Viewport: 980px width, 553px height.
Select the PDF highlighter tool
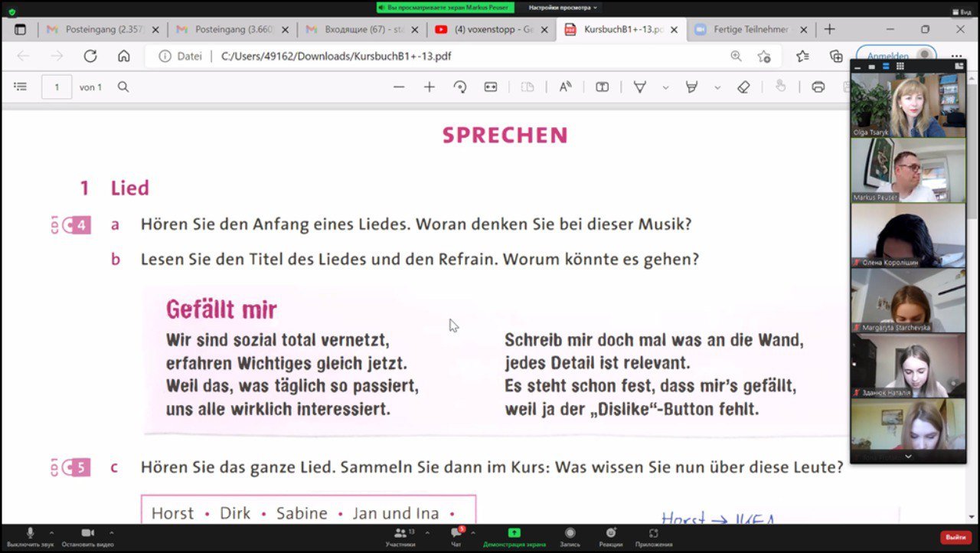point(691,87)
